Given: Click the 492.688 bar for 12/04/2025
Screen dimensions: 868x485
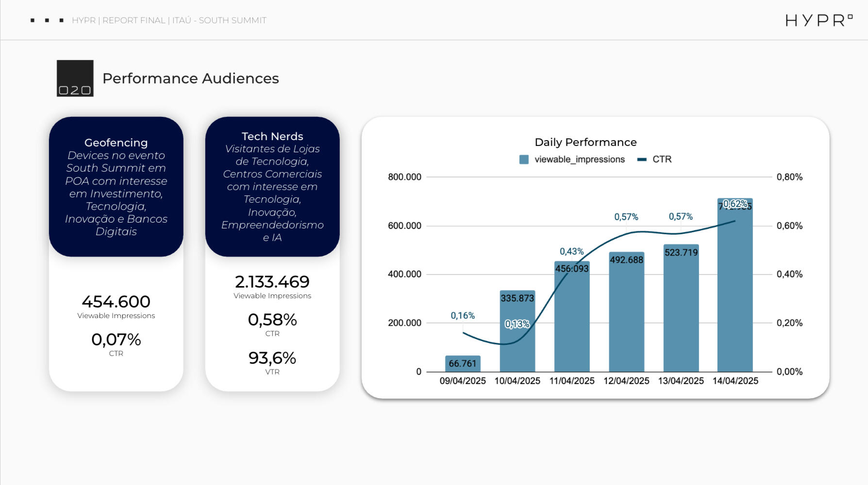Looking at the screenshot, I should tap(626, 315).
